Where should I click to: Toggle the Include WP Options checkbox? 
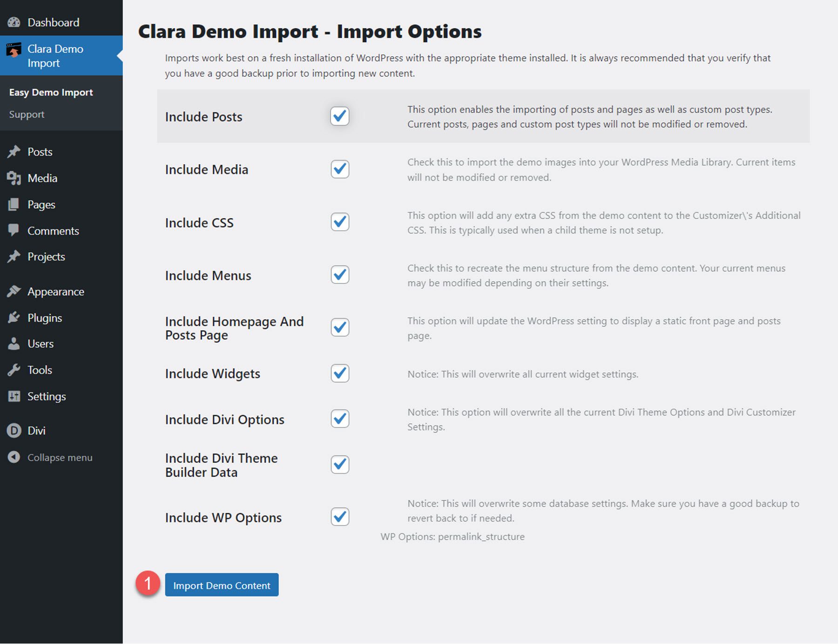[339, 517]
